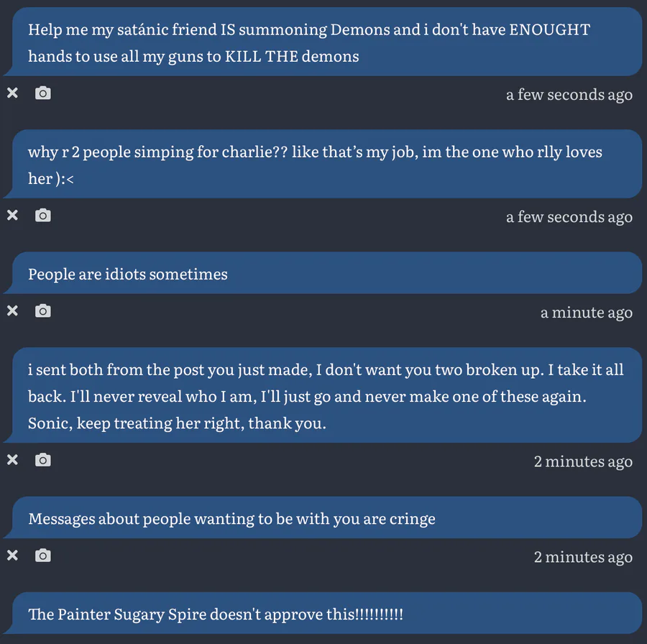The image size is (647, 644).
Task: Remove the 'People are idiots sometimes' message
Action: click(x=12, y=310)
